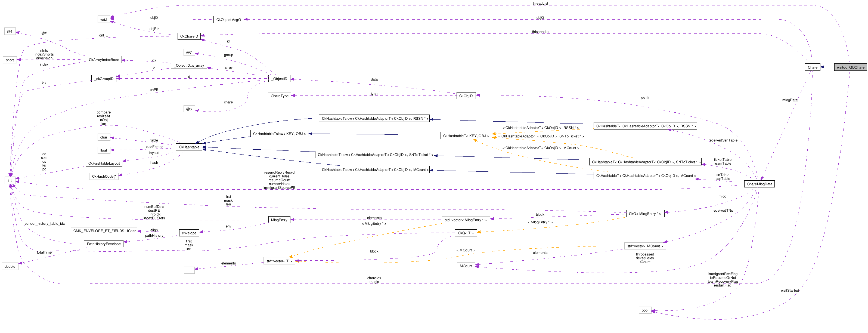Open CkHashtableTslow< KEY, OBJ > node
868x333 pixels.
279,134
